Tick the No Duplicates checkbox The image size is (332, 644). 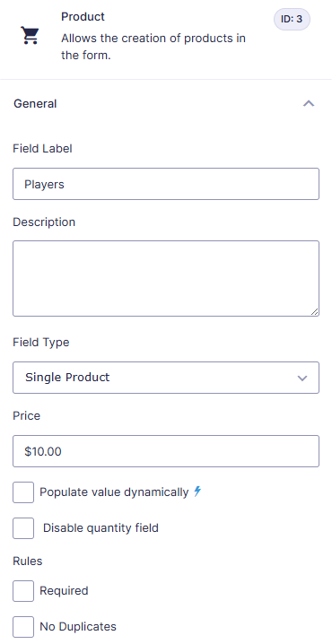(23, 627)
